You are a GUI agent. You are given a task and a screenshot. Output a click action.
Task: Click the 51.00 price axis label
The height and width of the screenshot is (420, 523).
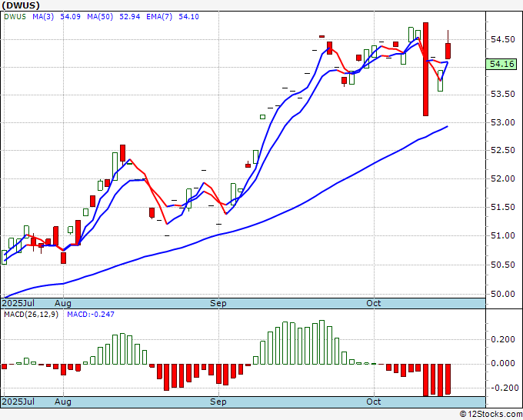tap(503, 235)
